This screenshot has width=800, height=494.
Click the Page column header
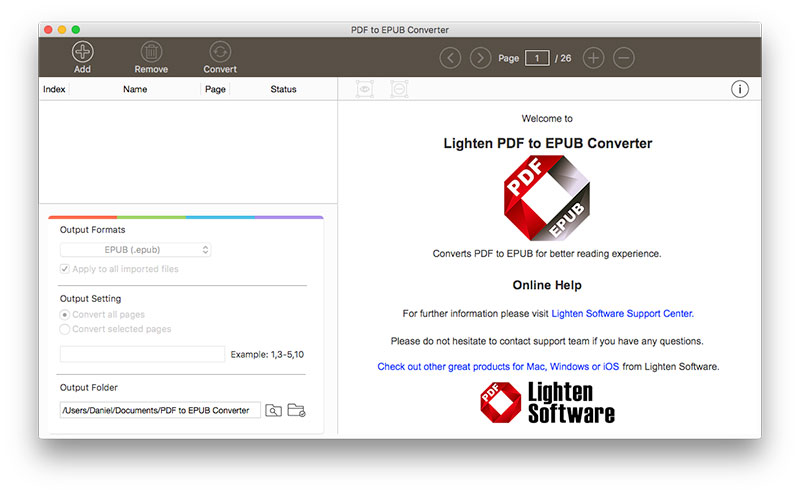[x=215, y=89]
